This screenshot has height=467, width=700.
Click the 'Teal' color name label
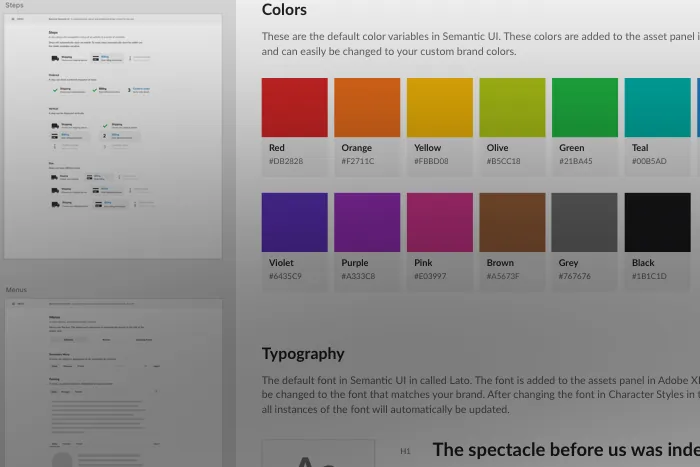(x=640, y=148)
